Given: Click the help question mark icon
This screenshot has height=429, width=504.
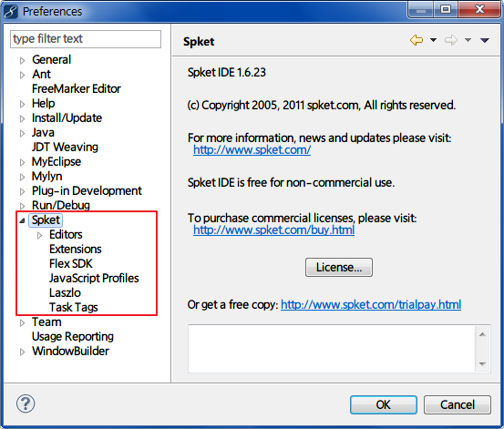Looking at the screenshot, I should tap(26, 403).
